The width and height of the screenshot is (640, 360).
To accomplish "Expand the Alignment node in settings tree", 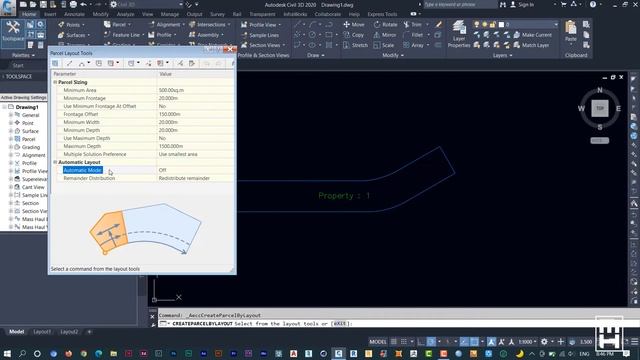I will coord(11,155).
